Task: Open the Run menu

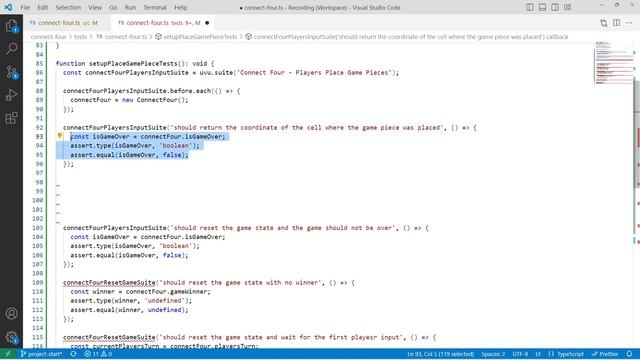Action: pos(130,7)
